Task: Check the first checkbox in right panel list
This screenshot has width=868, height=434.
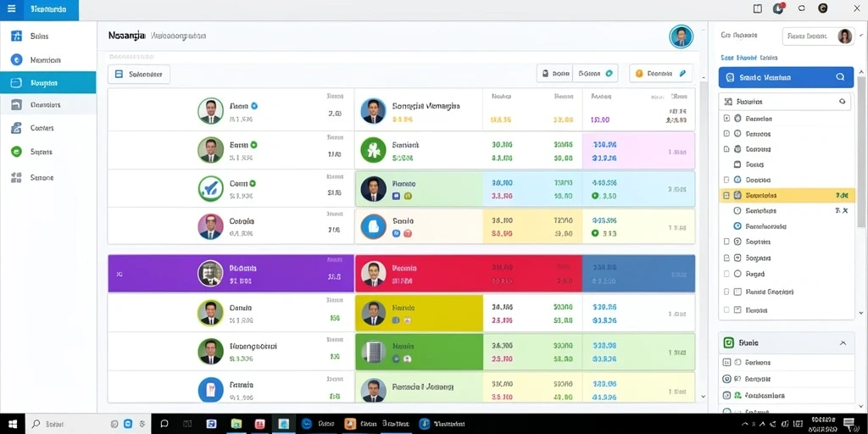Action: [726, 119]
